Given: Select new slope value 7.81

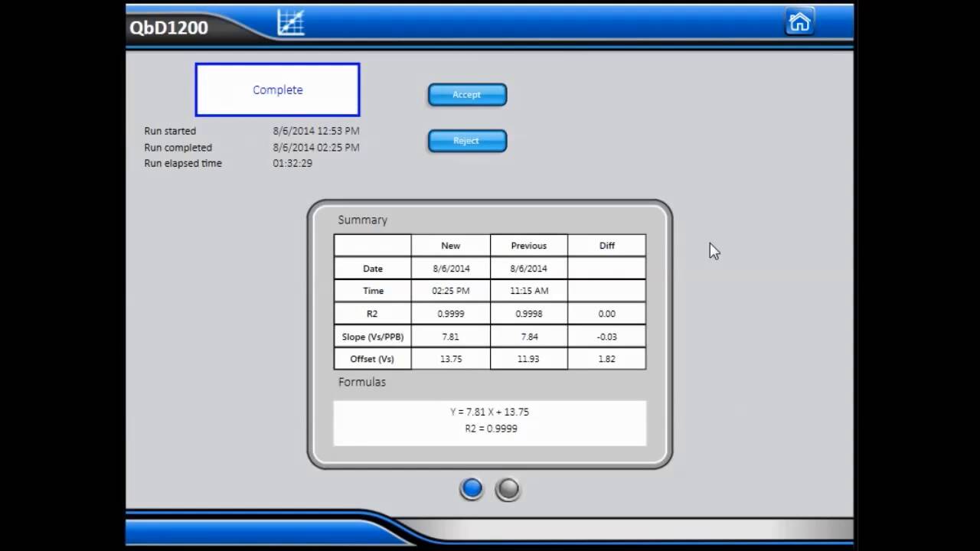Looking at the screenshot, I should pos(451,337).
